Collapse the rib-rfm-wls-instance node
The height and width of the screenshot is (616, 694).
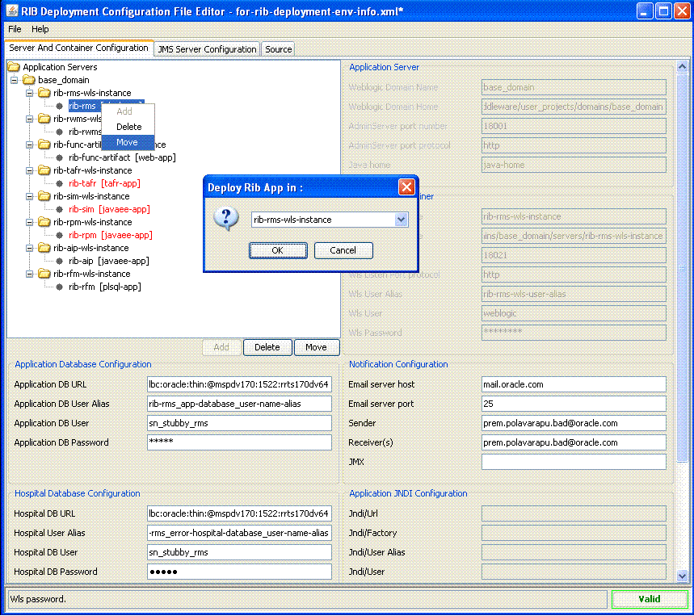click(29, 274)
